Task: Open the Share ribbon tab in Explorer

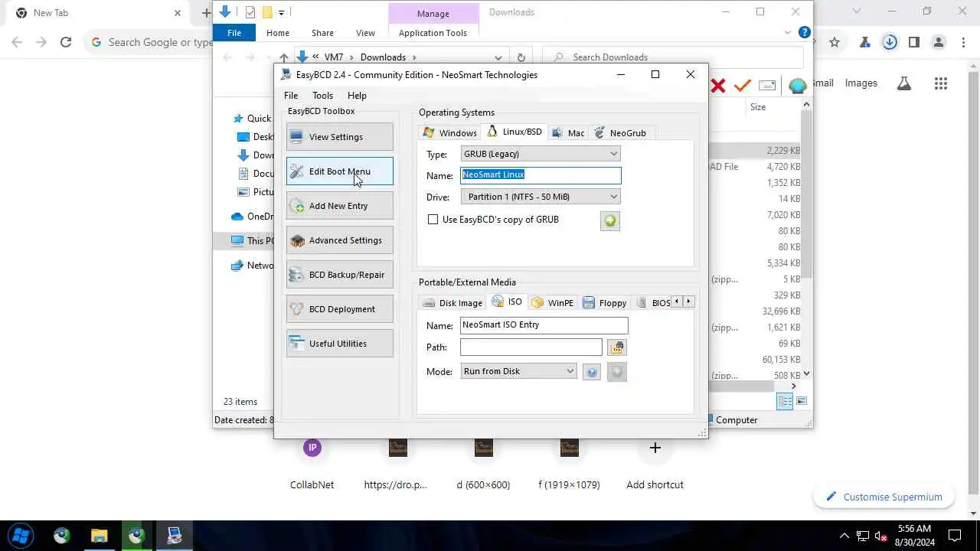Action: click(x=322, y=33)
